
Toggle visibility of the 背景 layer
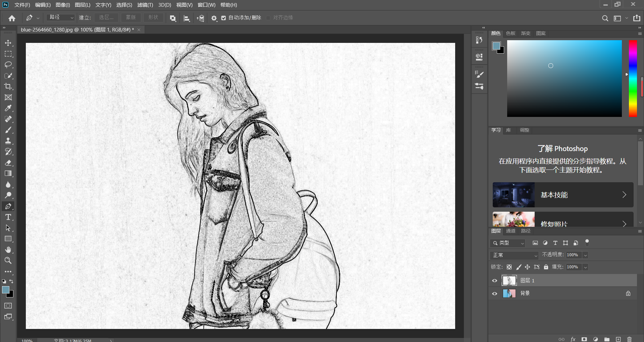[494, 293]
